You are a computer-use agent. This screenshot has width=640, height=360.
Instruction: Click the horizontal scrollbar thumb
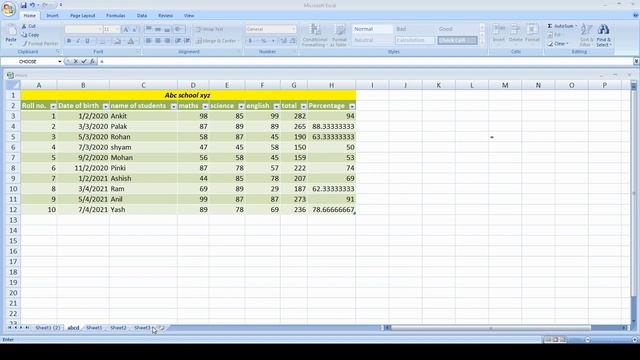(x=490, y=328)
